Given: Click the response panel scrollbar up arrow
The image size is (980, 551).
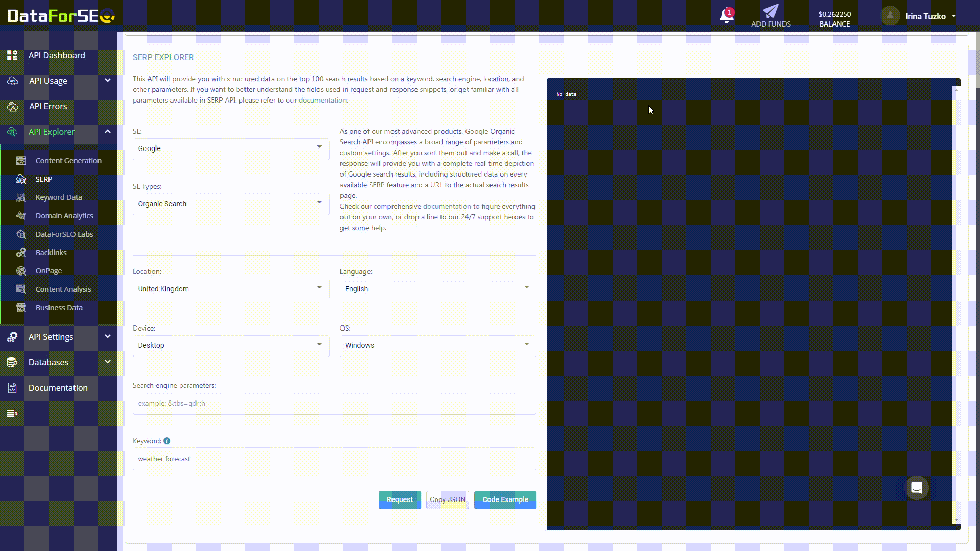Looking at the screenshot, I should pos(956,90).
